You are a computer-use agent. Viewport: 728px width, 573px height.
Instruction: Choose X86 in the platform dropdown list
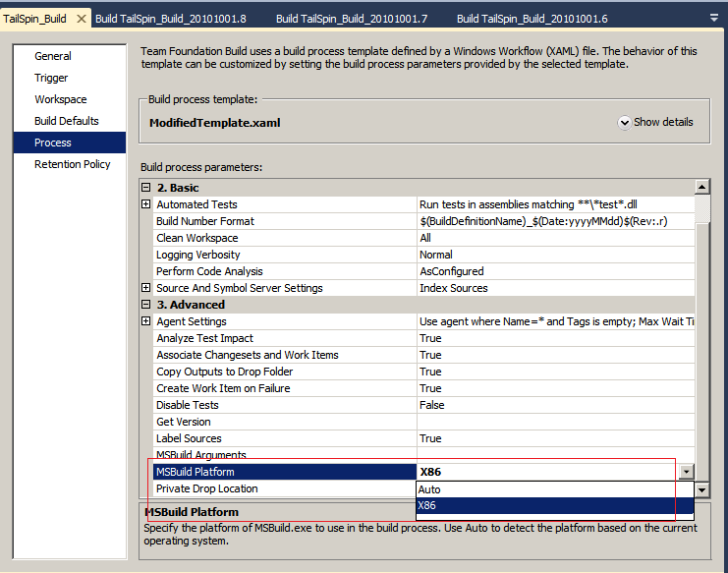(x=555, y=505)
